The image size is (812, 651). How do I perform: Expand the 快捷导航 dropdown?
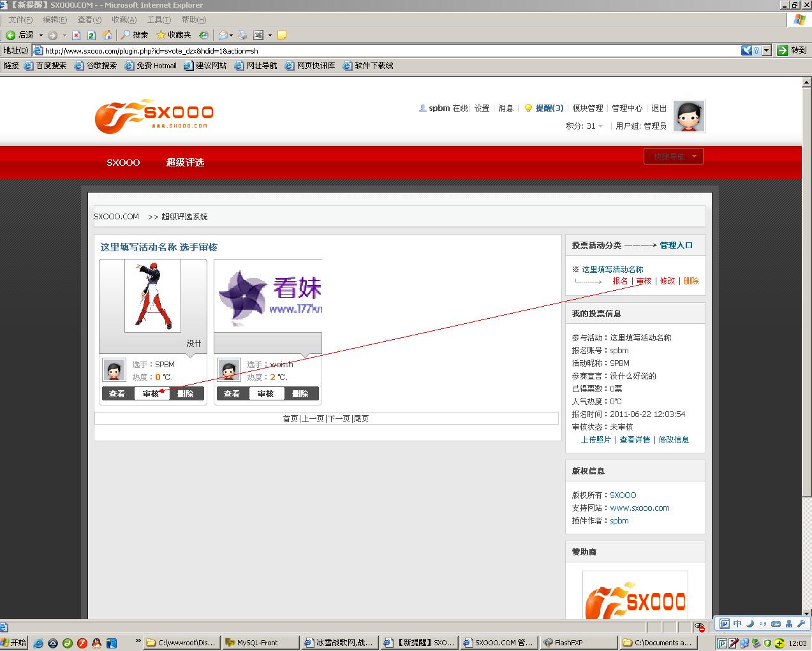674,156
